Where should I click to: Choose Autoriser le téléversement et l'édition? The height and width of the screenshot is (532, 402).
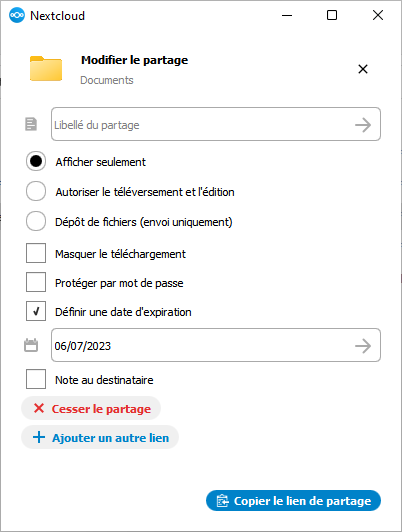point(36,191)
